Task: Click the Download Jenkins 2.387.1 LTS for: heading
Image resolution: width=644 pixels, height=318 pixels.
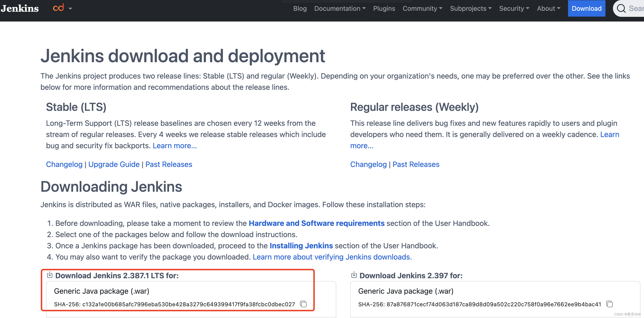Action: pyautogui.click(x=117, y=276)
